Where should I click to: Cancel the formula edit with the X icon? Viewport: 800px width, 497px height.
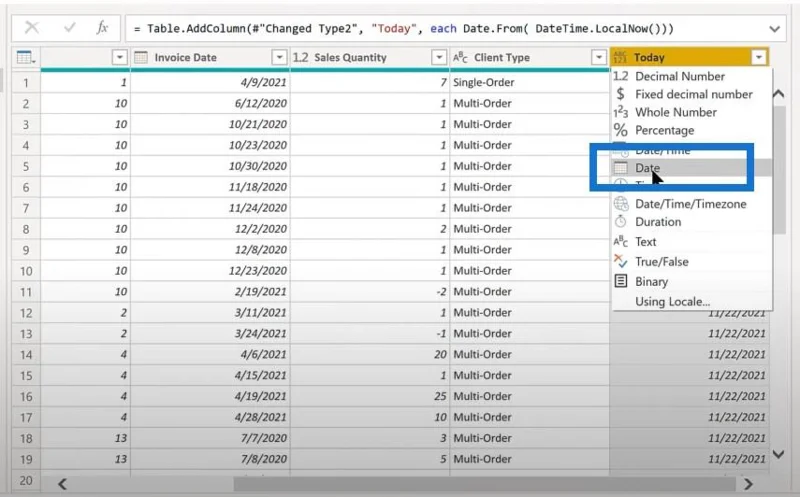click(x=32, y=28)
